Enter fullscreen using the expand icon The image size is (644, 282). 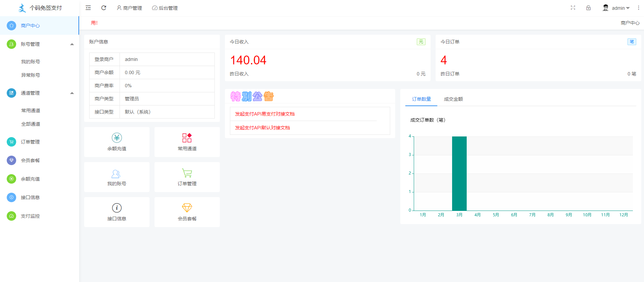point(573,8)
